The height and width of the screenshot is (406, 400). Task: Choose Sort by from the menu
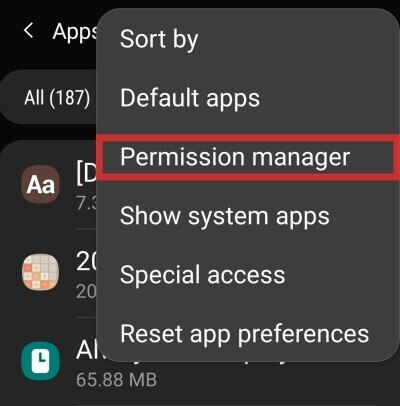pyautogui.click(x=159, y=40)
